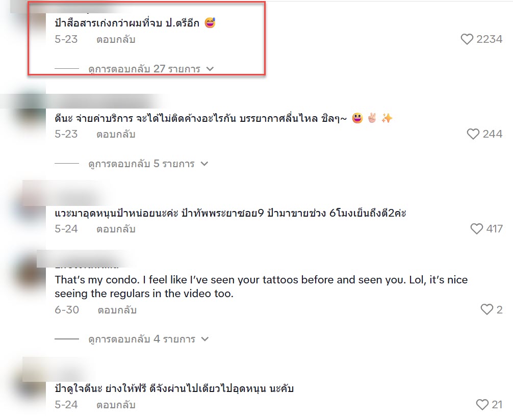Click chevron next to 5 รายการ
The height and width of the screenshot is (420, 513).
pyautogui.click(x=204, y=164)
